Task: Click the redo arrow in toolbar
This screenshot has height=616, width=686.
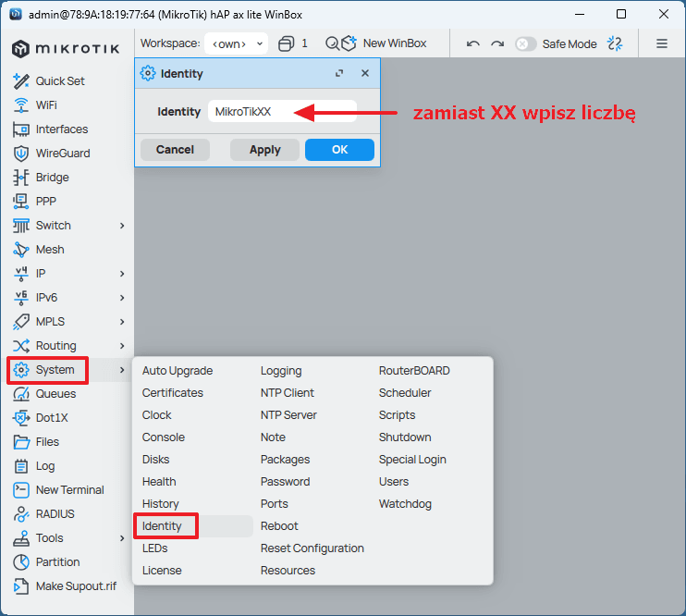Action: [x=497, y=43]
